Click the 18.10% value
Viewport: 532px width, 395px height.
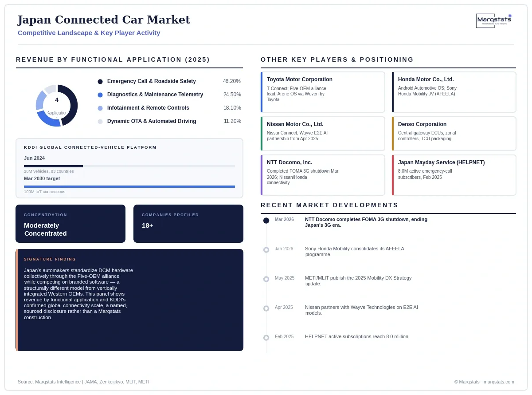click(x=232, y=108)
